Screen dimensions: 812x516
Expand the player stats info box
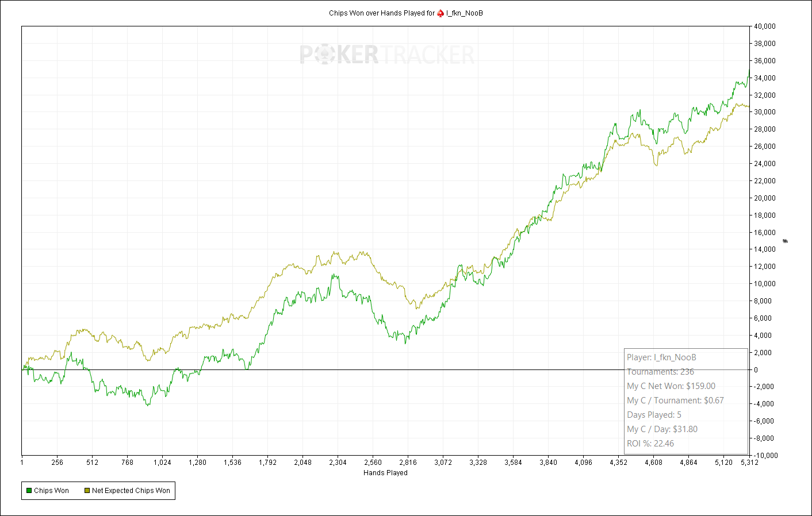pyautogui.click(x=686, y=401)
